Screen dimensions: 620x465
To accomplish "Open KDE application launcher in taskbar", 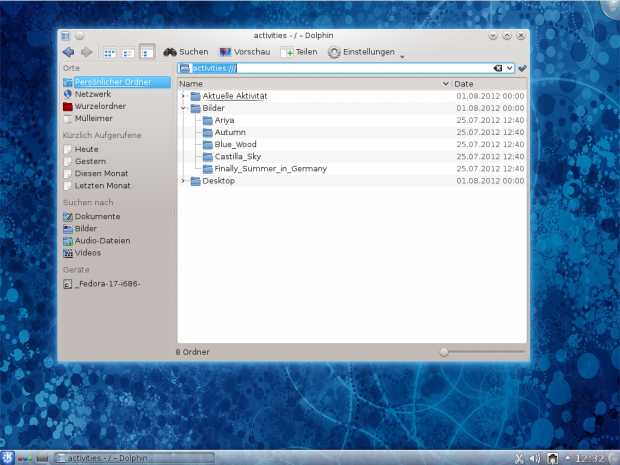I will pyautogui.click(x=8, y=458).
